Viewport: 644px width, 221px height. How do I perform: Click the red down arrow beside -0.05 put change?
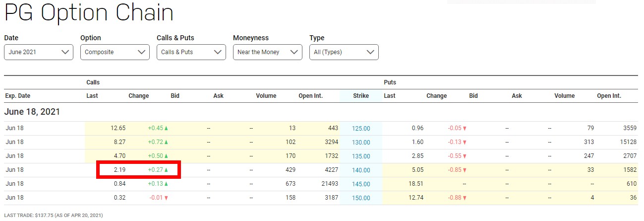click(465, 128)
